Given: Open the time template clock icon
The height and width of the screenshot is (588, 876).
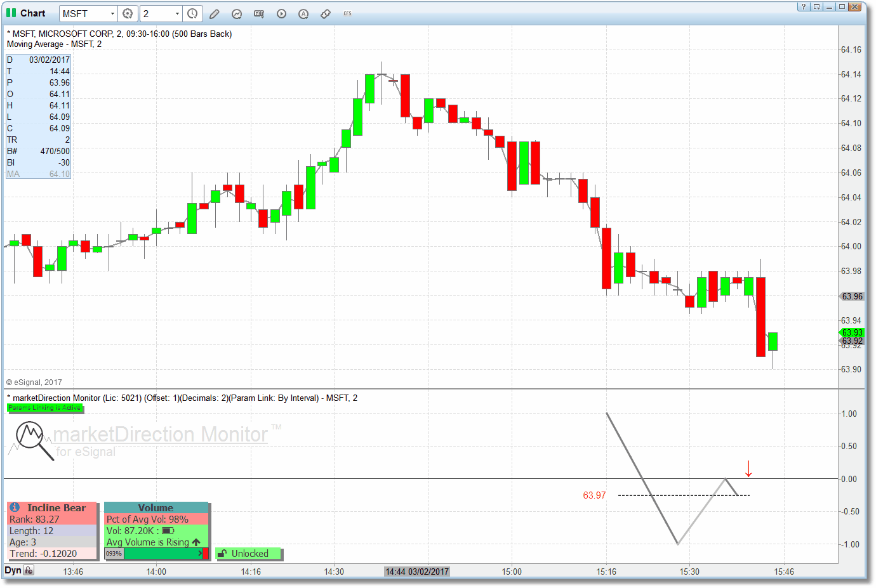Looking at the screenshot, I should click(x=192, y=13).
